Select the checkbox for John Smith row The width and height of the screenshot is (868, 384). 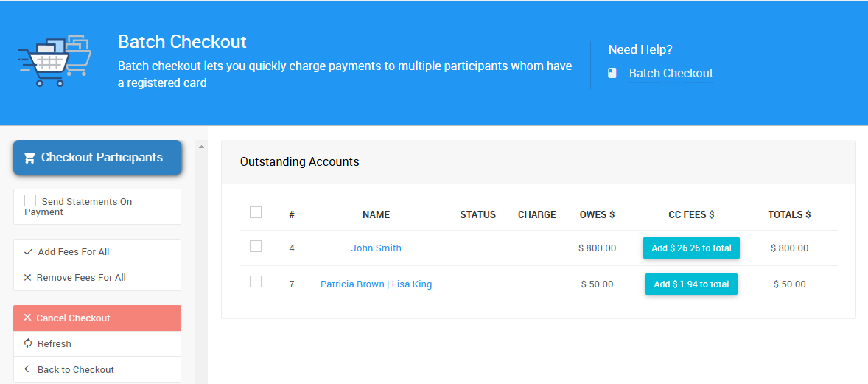point(256,246)
